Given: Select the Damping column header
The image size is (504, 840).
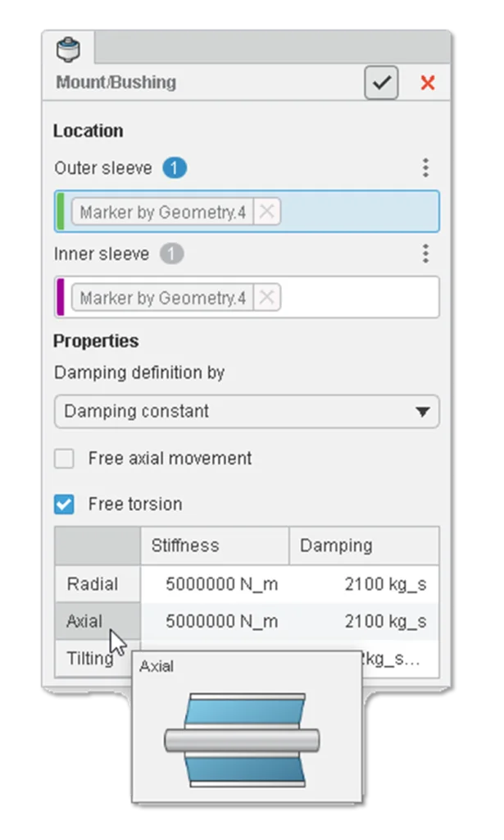Looking at the screenshot, I should 363,546.
